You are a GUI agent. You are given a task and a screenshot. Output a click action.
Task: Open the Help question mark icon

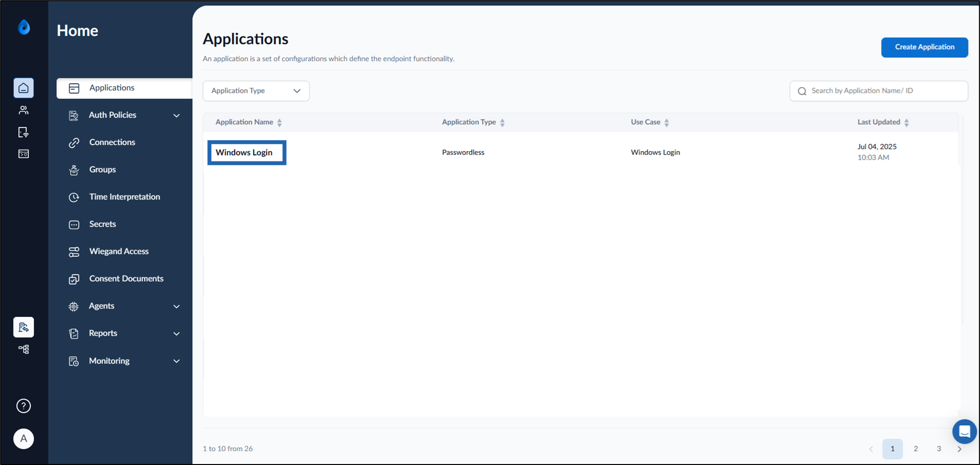tap(23, 406)
